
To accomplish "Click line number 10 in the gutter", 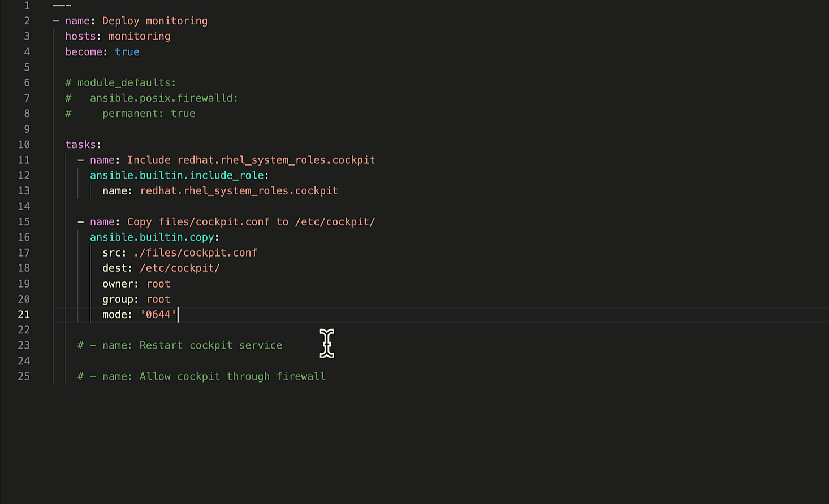I will [x=24, y=145].
